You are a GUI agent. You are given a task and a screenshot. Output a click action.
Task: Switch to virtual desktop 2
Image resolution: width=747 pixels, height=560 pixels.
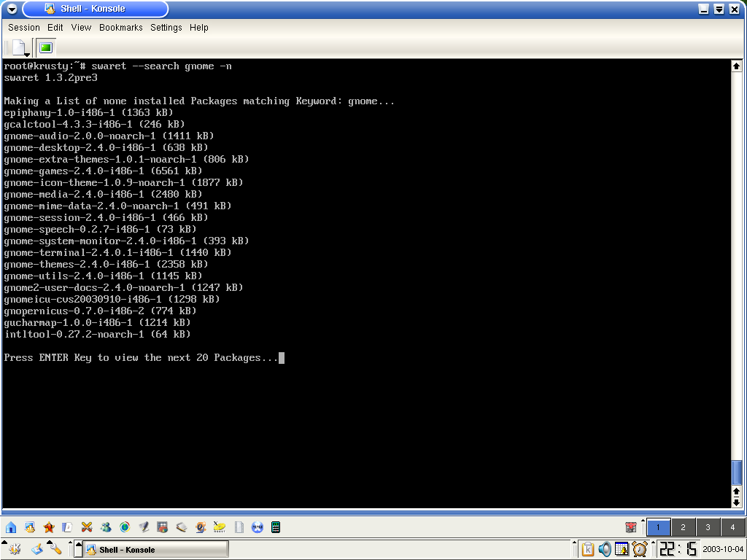coord(683,527)
